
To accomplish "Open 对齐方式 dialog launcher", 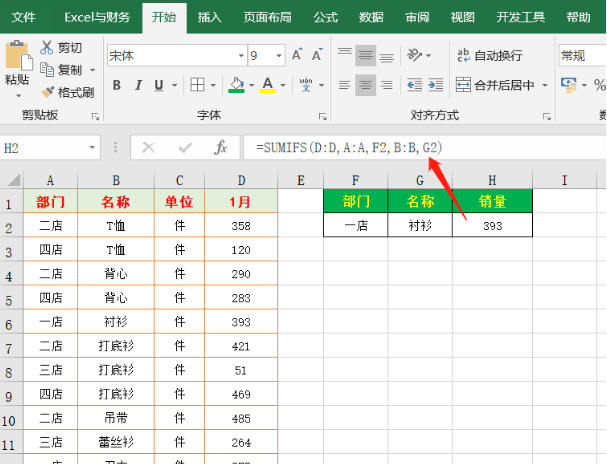I will point(547,116).
